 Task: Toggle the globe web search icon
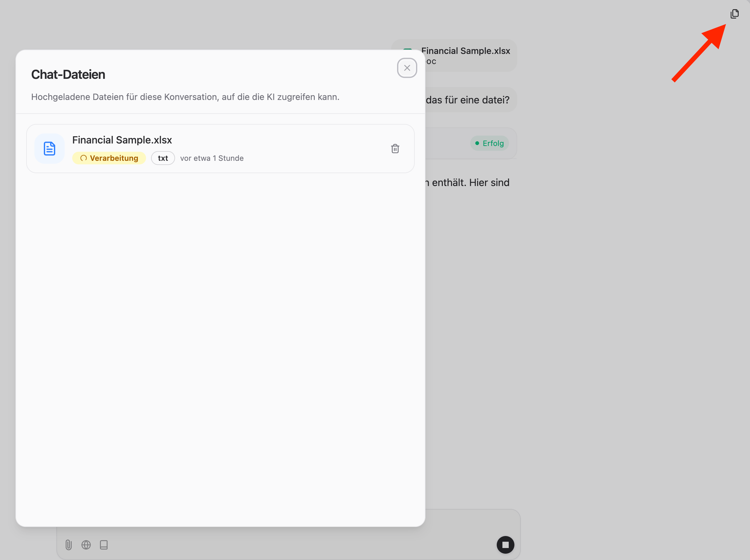pyautogui.click(x=86, y=545)
